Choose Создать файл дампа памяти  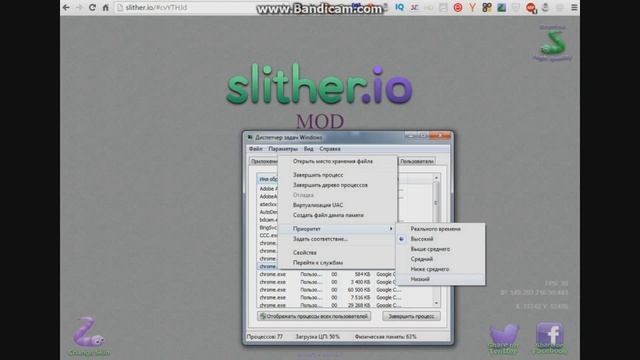point(337,215)
